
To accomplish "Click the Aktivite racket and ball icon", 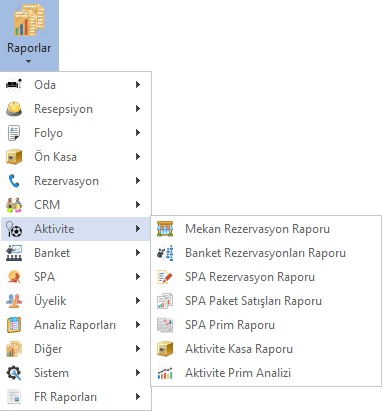I will (x=14, y=229).
